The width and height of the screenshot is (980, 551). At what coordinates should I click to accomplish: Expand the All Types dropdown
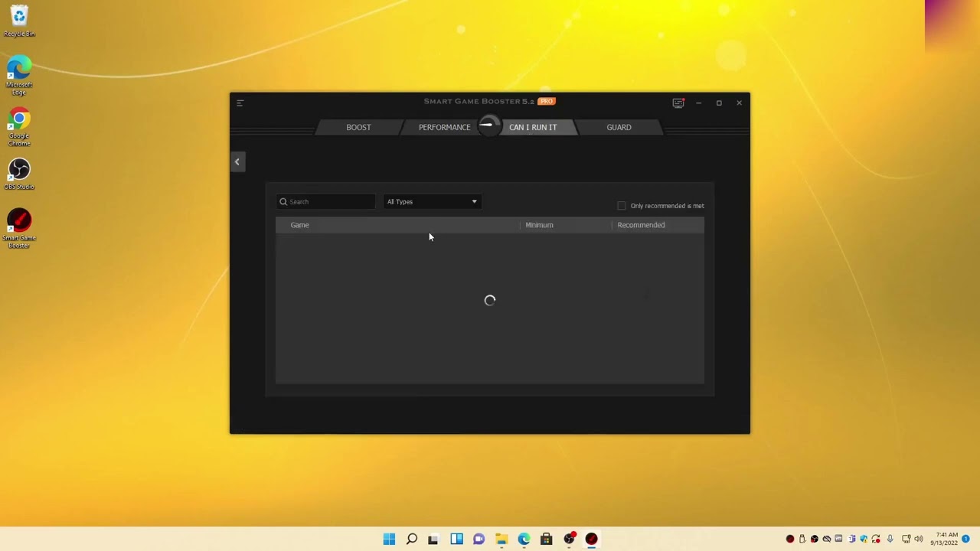coord(432,202)
